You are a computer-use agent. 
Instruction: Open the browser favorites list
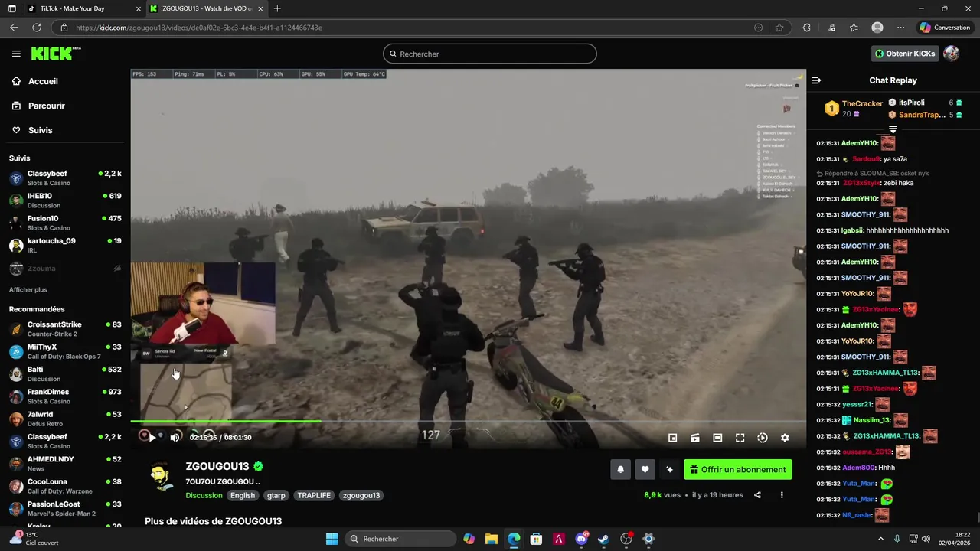pos(854,28)
